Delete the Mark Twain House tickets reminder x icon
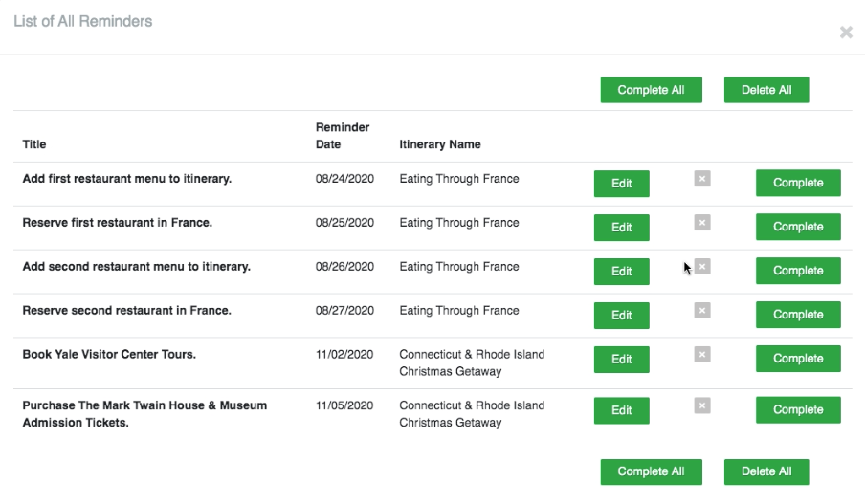Viewport: 865px width, 504px height. coord(701,405)
